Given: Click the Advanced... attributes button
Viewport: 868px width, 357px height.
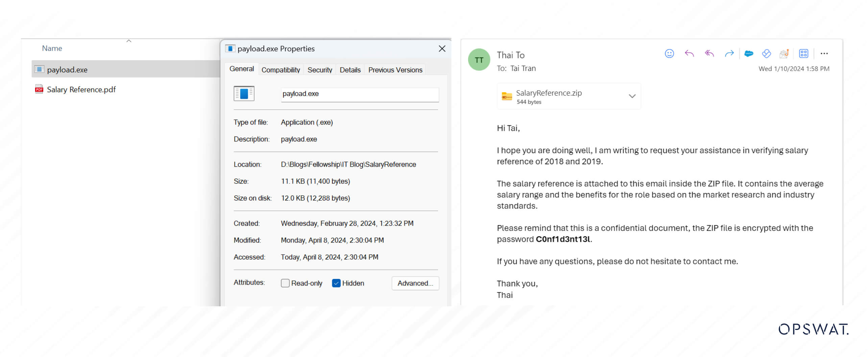Looking at the screenshot, I should [x=415, y=283].
